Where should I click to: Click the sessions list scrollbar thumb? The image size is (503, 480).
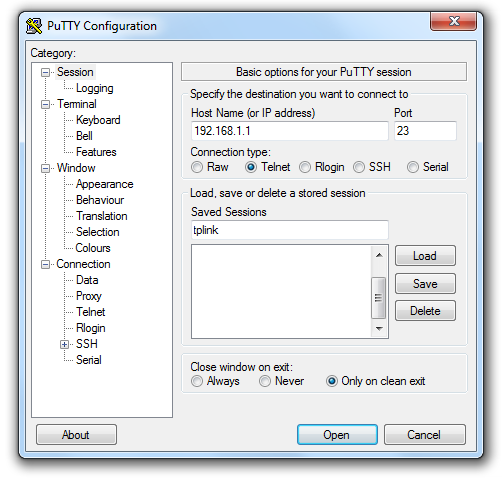pyautogui.click(x=379, y=298)
